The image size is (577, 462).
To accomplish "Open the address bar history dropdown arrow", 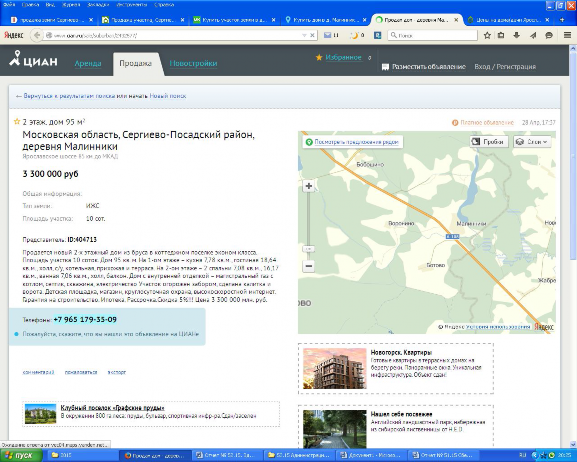I will coord(304,35).
